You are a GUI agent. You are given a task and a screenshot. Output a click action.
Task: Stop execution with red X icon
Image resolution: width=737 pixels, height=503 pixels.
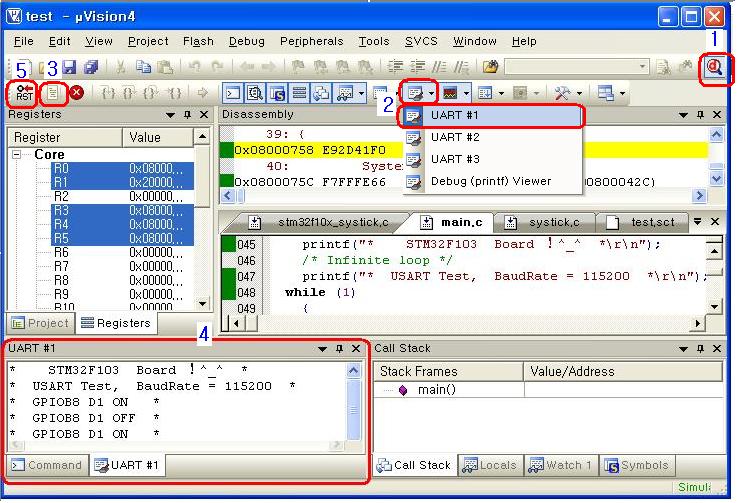[x=77, y=93]
